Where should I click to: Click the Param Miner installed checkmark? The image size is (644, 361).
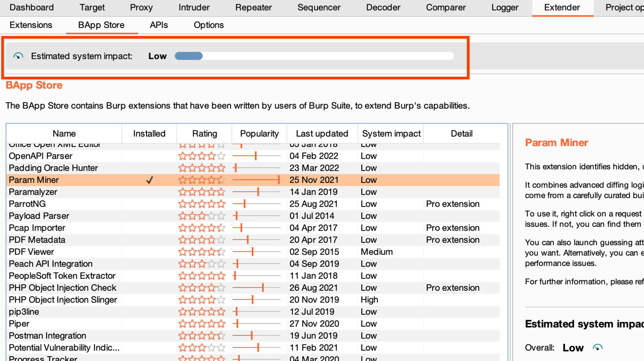coord(149,180)
